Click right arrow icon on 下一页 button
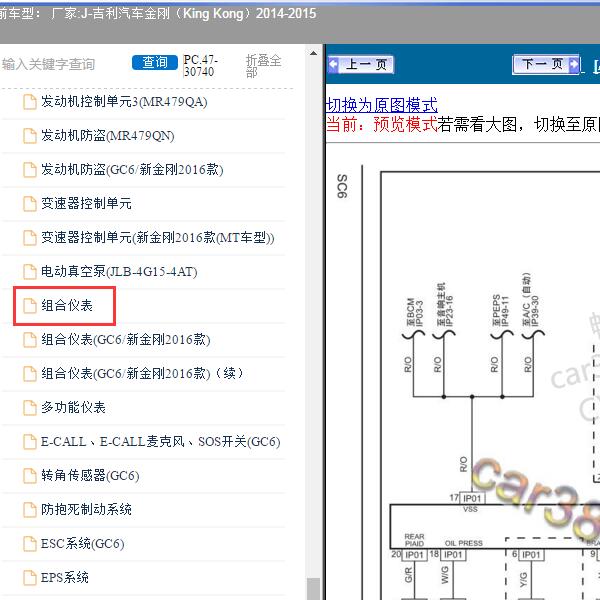 (x=574, y=64)
